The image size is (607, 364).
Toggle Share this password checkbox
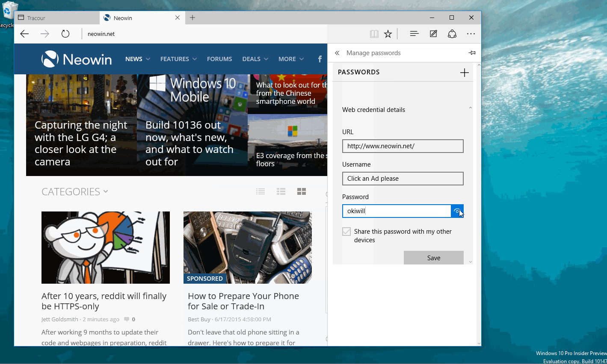click(346, 232)
